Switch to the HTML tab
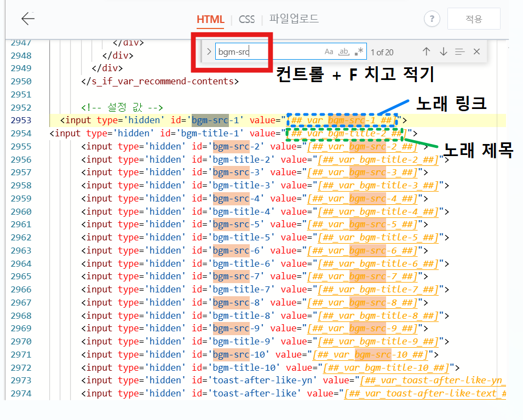The image size is (523, 420). (x=210, y=19)
